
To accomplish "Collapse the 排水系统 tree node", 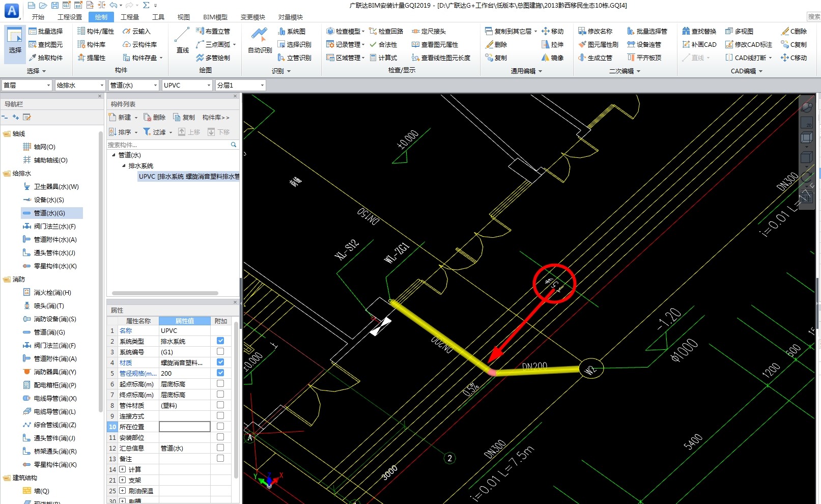I will click(x=124, y=165).
